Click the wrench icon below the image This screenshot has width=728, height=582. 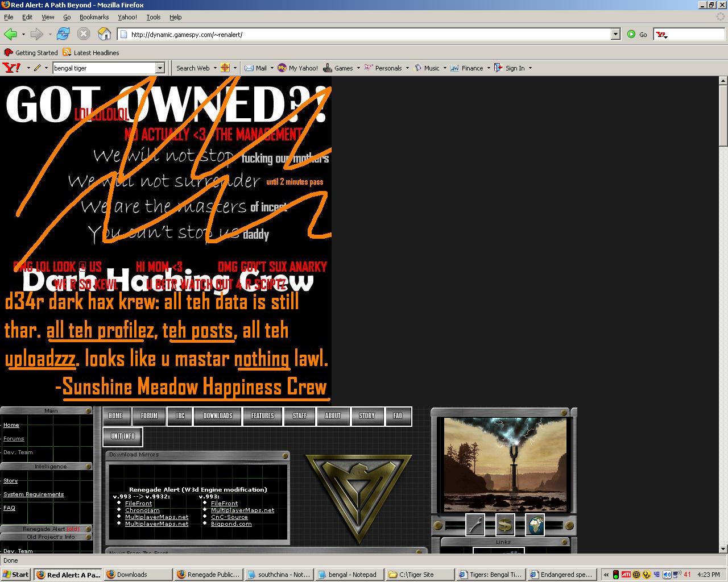pyautogui.click(x=475, y=525)
